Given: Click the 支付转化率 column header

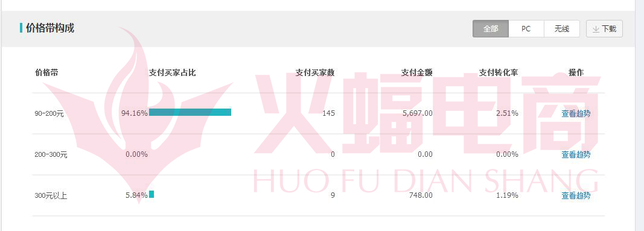Looking at the screenshot, I should pos(499,72).
